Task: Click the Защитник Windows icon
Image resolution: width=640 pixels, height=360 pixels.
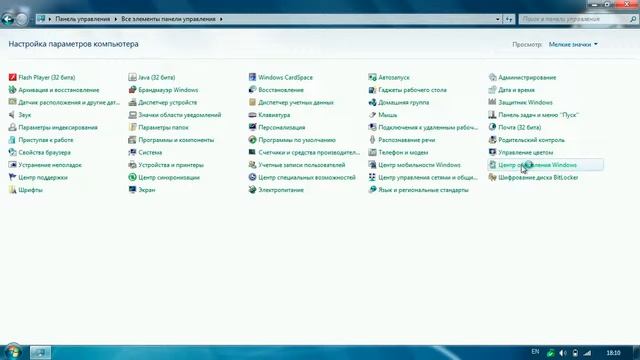Action: tap(492, 102)
